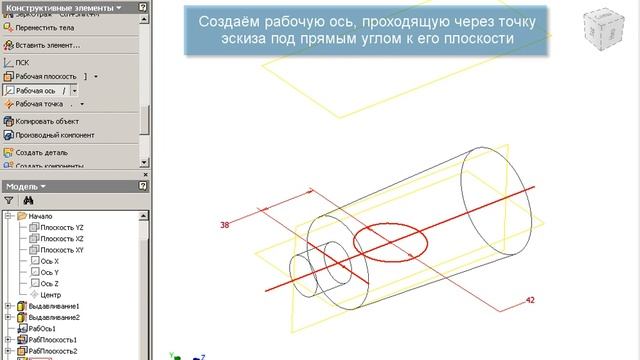This screenshot has width=640, height=360.
Task: Select the Рабочая точка tool
Action: click(x=33, y=104)
